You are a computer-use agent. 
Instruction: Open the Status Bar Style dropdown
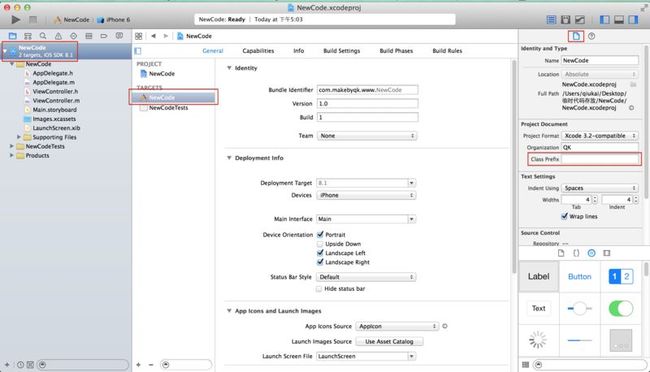(366, 277)
